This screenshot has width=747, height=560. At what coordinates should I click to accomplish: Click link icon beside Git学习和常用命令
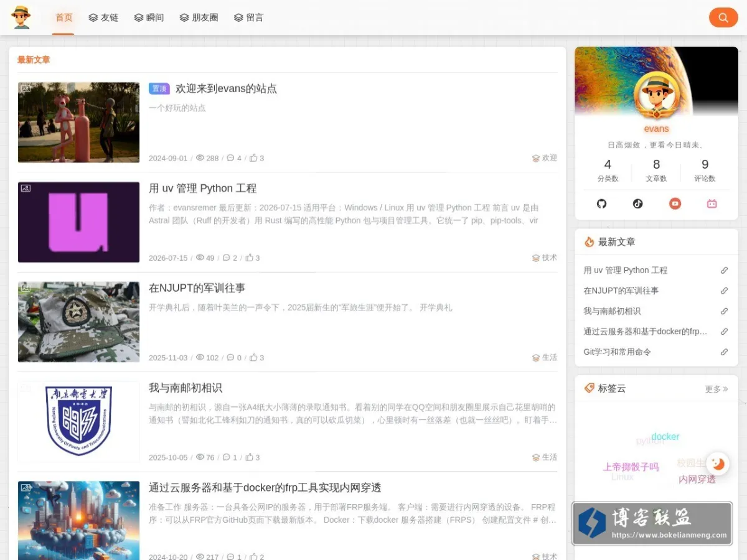724,352
